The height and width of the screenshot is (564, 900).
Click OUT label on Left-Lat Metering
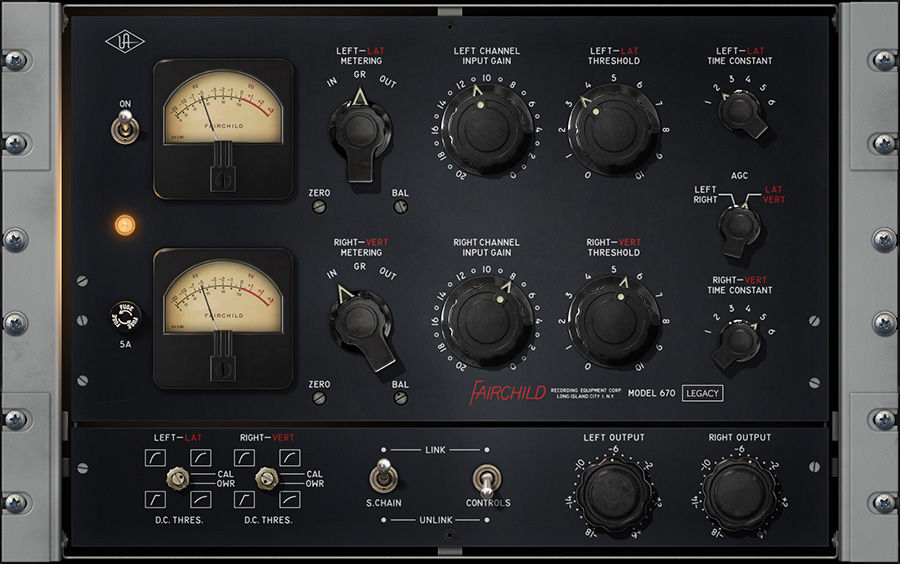point(388,82)
